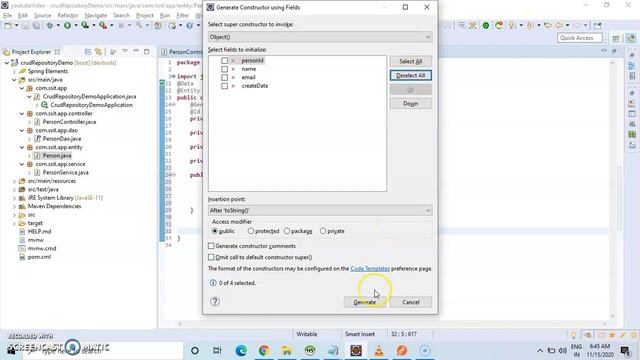
Task: Select the package access modifier
Action: tap(287, 231)
